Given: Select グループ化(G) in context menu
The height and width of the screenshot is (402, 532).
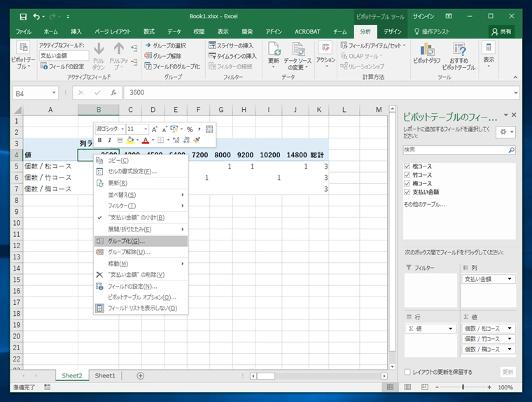Looking at the screenshot, I should pyautogui.click(x=141, y=241).
